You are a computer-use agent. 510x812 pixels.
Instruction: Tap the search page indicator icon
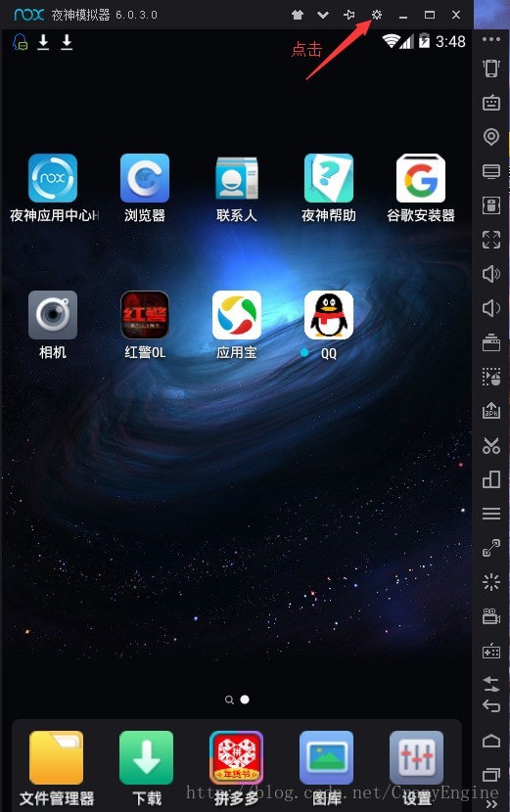229,700
